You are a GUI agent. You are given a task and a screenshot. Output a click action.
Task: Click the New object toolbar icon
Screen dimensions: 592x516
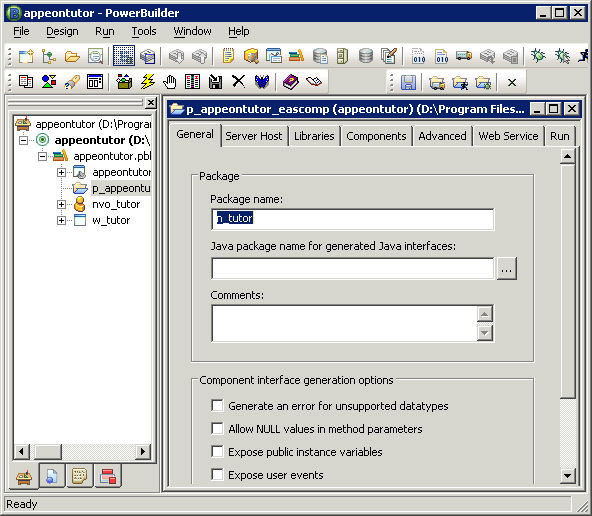26,56
